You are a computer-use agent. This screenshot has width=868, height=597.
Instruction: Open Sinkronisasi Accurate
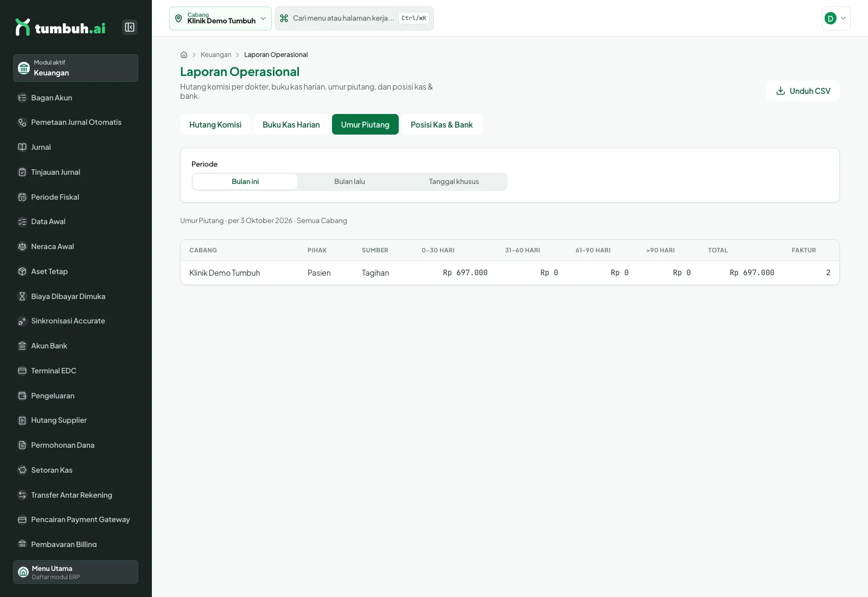pos(75,321)
